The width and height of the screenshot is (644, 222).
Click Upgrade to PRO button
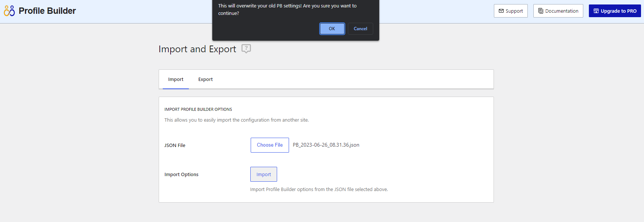[615, 11]
